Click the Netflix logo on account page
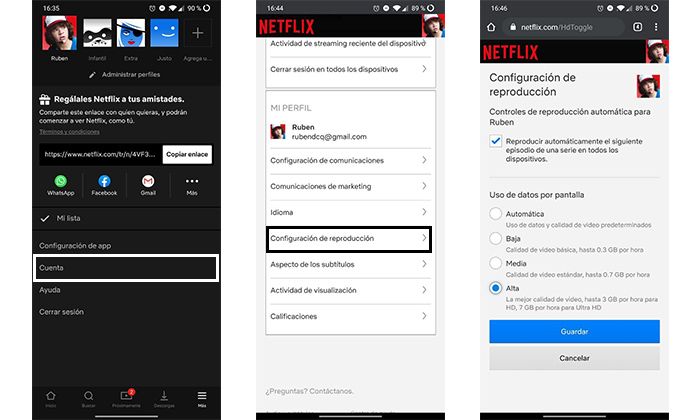 (287, 27)
